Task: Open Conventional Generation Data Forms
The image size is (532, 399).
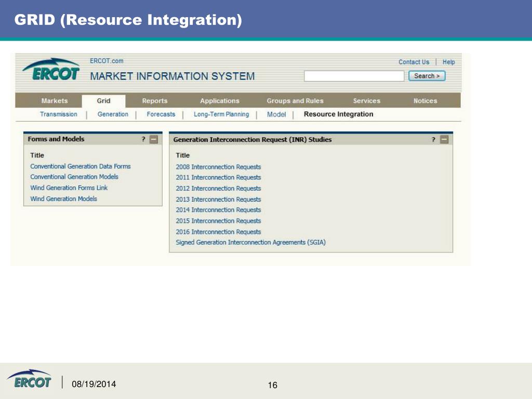Action: pos(81,166)
